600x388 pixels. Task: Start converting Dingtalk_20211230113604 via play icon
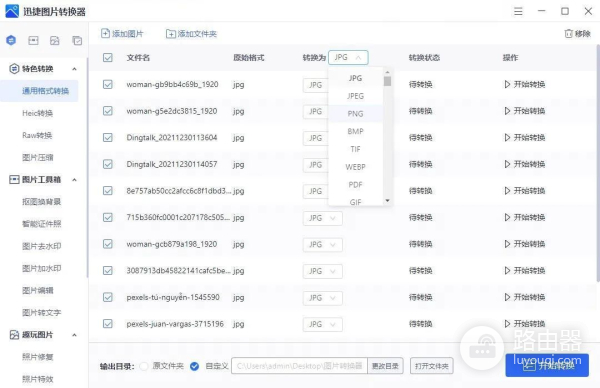(x=507, y=137)
